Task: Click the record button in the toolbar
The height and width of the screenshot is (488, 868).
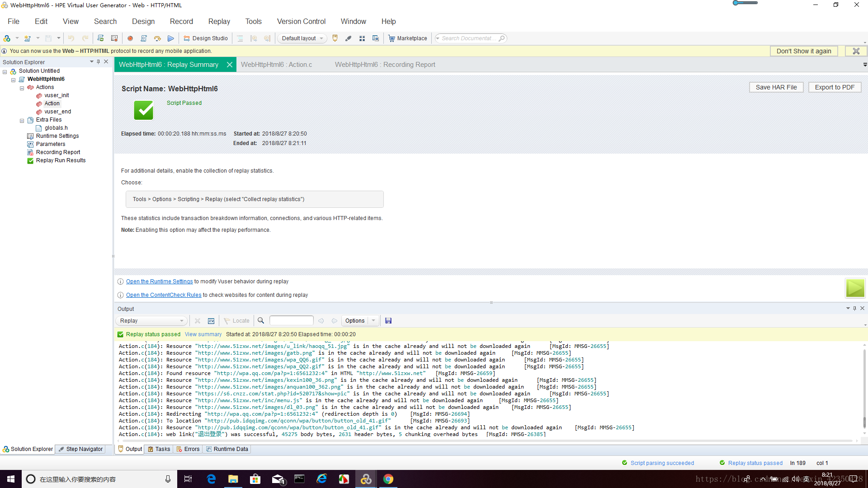Action: point(130,38)
